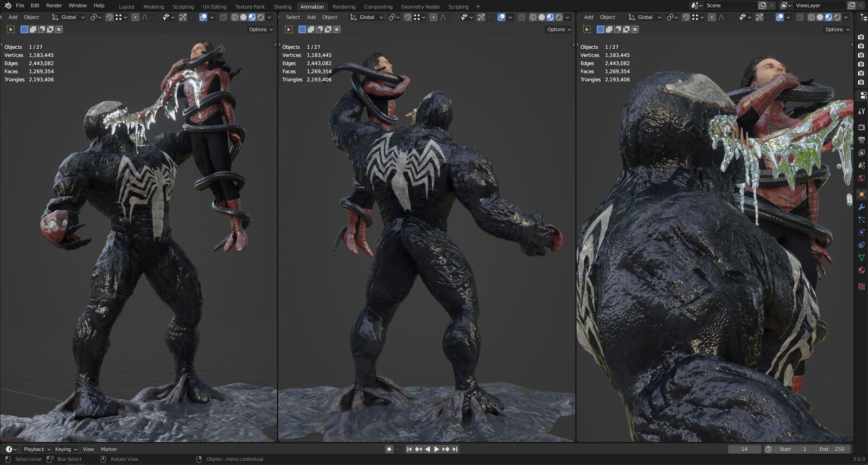Viewport: 868px width, 465px height.
Task: Open the Scene properties tab
Action: click(861, 165)
